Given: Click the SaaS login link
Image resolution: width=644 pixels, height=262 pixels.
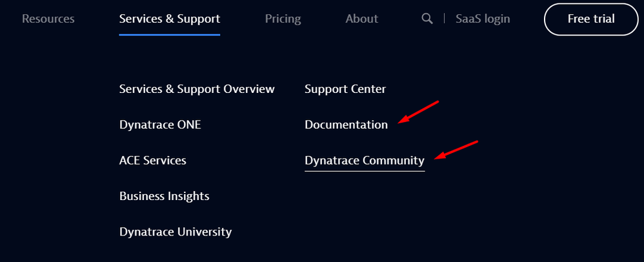Looking at the screenshot, I should point(483,19).
